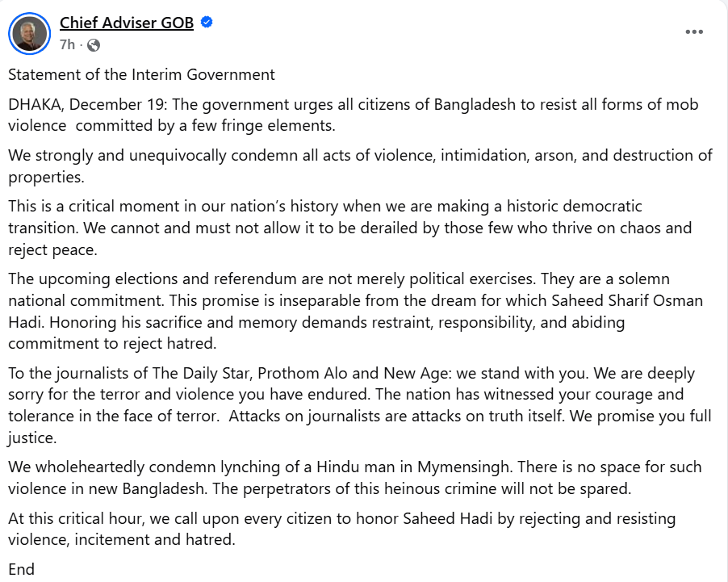Click the globe public audience icon
Viewport: 728px width, 582px height.
point(94,45)
